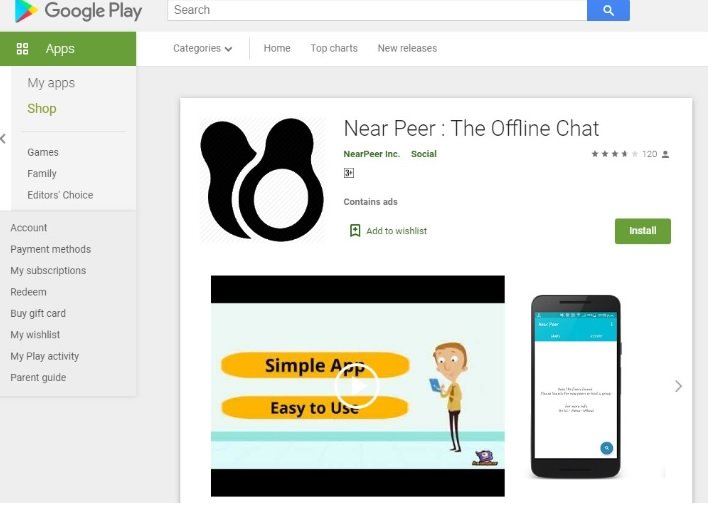Click the ratings count person icon
Image resolution: width=708 pixels, height=509 pixels.
point(665,154)
